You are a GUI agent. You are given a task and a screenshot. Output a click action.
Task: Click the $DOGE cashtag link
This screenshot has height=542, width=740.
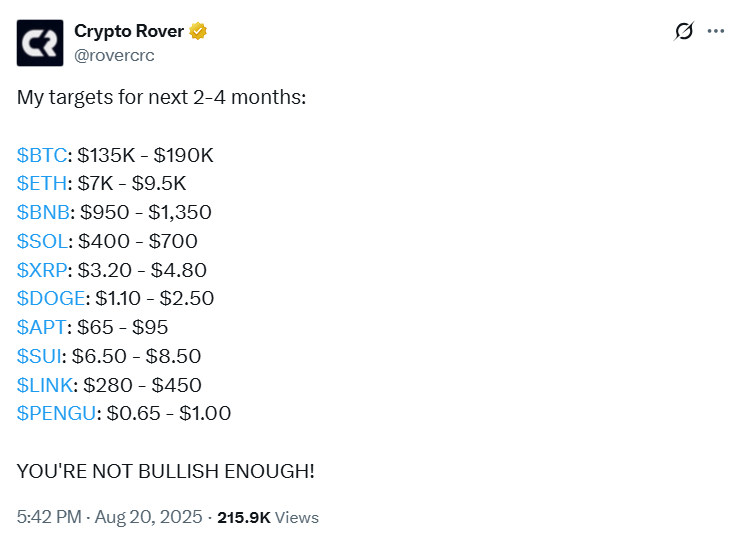click(x=50, y=298)
